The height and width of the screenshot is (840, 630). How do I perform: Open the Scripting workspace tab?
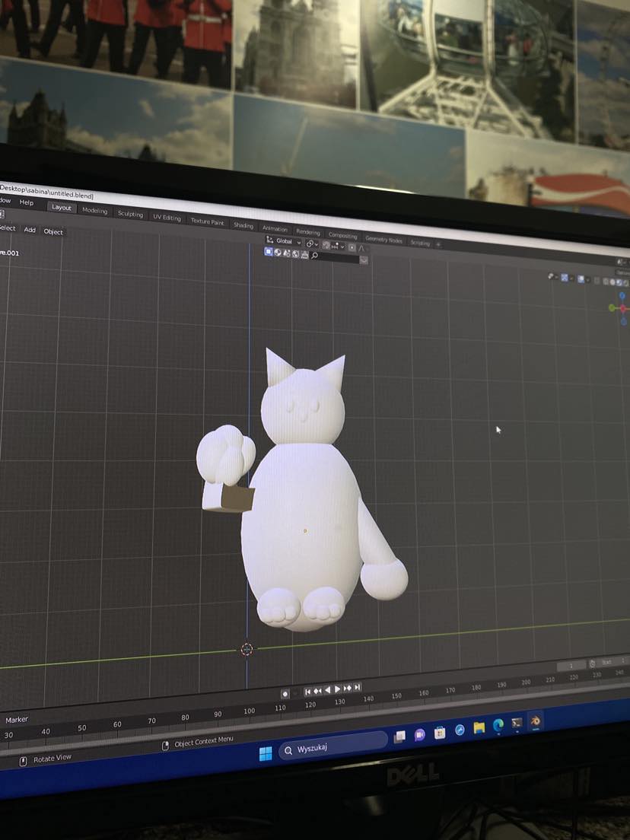420,243
